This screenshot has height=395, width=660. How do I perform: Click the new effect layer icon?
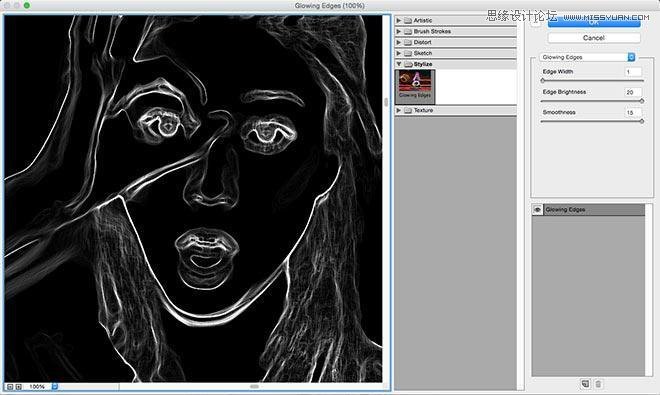pyautogui.click(x=585, y=384)
